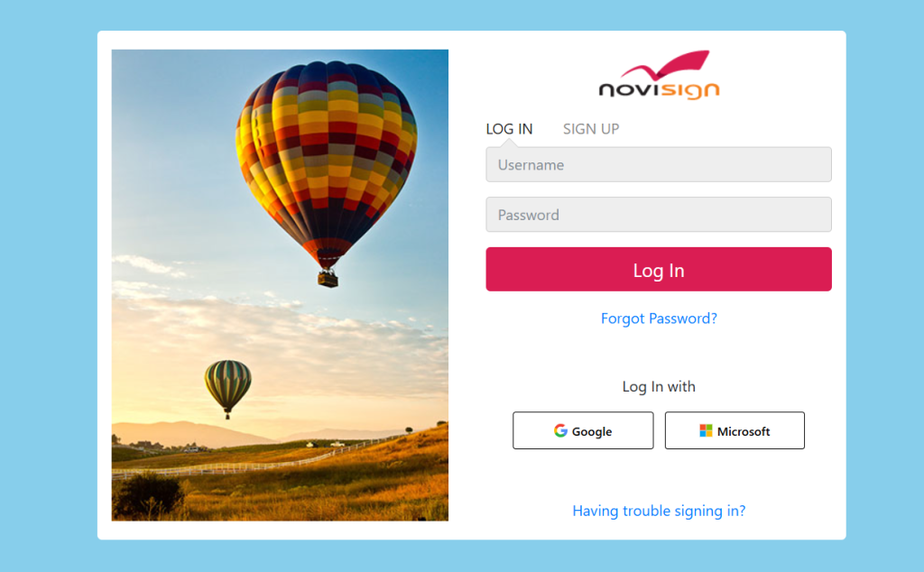Open Having trouble signing in? link
Viewport: 924px width, 572px height.
(x=659, y=511)
